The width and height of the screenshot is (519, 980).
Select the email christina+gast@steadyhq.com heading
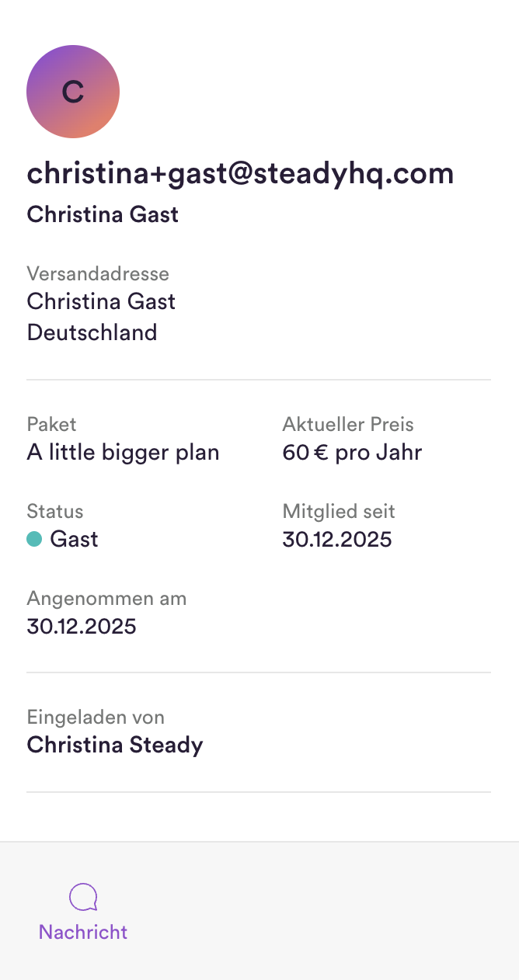point(240,172)
